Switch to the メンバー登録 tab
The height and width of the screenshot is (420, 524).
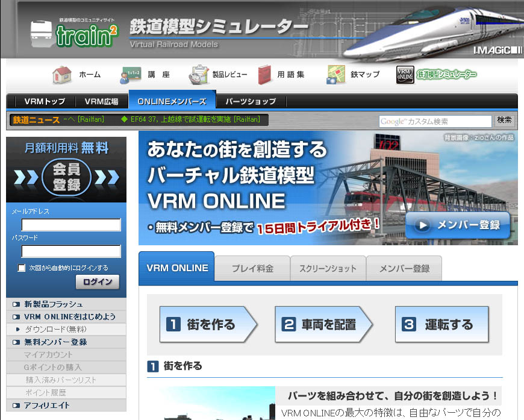[x=404, y=269]
